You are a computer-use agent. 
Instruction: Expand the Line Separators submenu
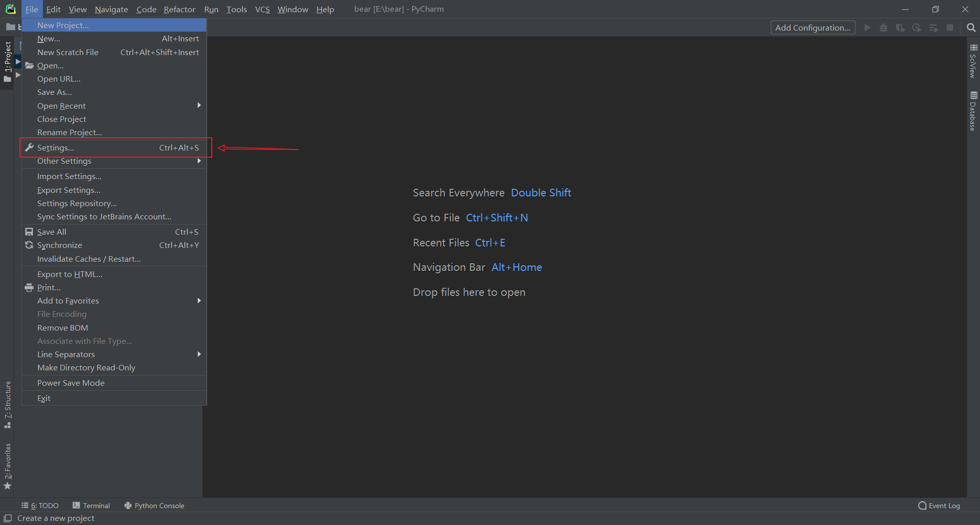(x=66, y=354)
